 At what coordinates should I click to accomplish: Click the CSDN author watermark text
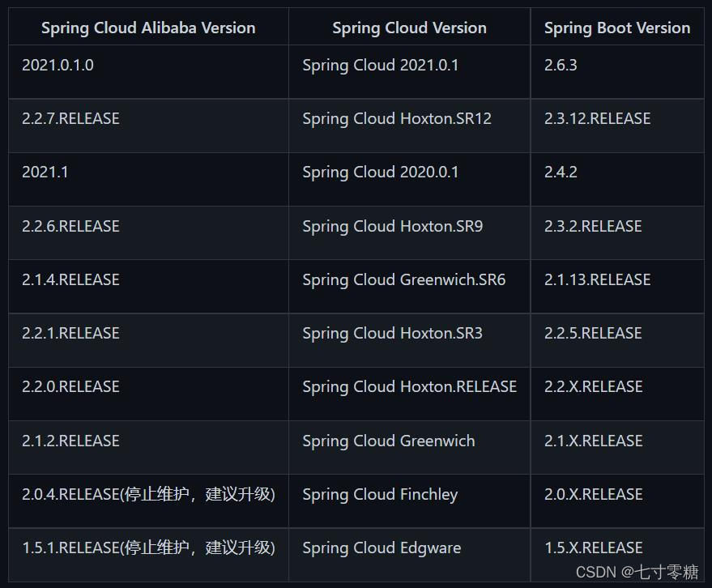click(x=637, y=572)
